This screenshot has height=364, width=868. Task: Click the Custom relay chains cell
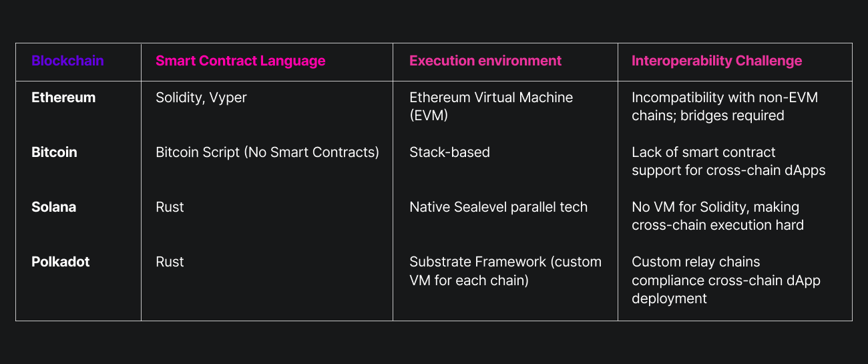pyautogui.click(x=725, y=280)
